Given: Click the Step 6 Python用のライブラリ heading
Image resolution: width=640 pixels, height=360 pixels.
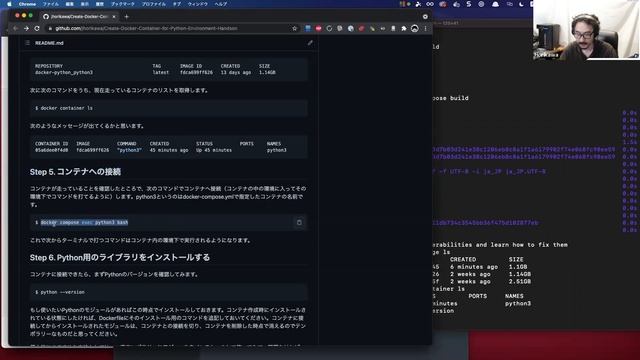Looking at the screenshot, I should click(x=120, y=258).
